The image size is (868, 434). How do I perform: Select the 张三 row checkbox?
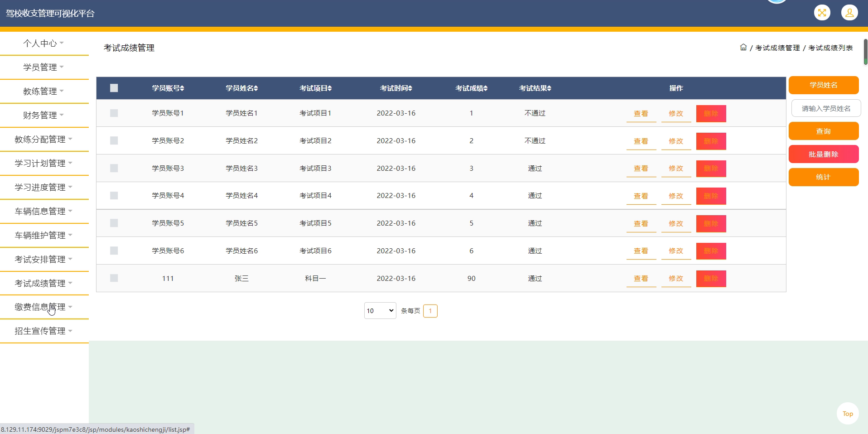(x=114, y=278)
